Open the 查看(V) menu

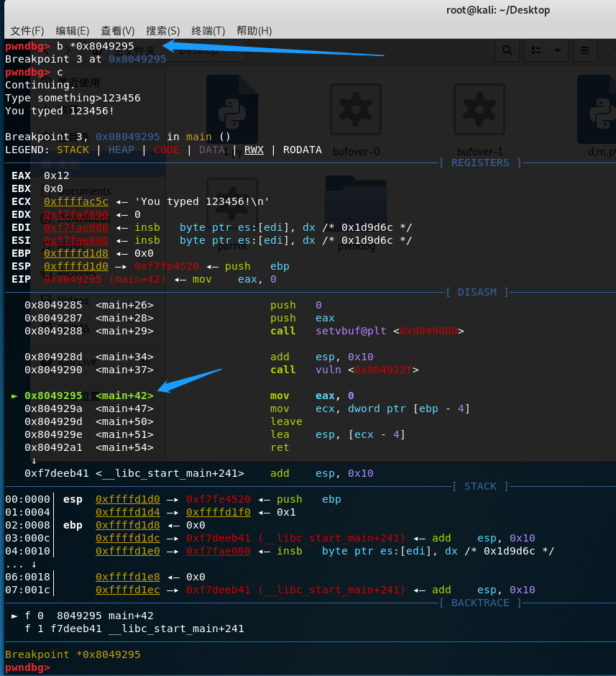118,31
